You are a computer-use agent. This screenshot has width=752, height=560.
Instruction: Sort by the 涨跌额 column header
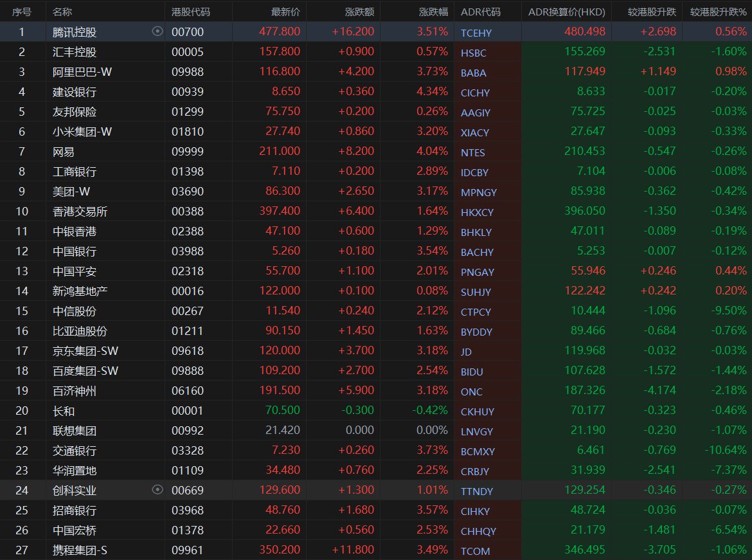(x=359, y=12)
